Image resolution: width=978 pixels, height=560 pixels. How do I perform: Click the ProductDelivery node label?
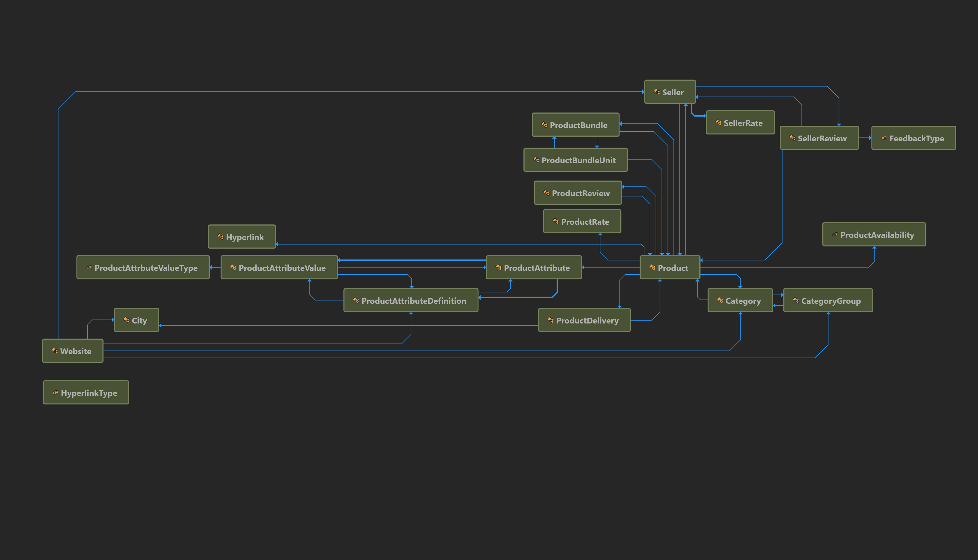pos(587,320)
